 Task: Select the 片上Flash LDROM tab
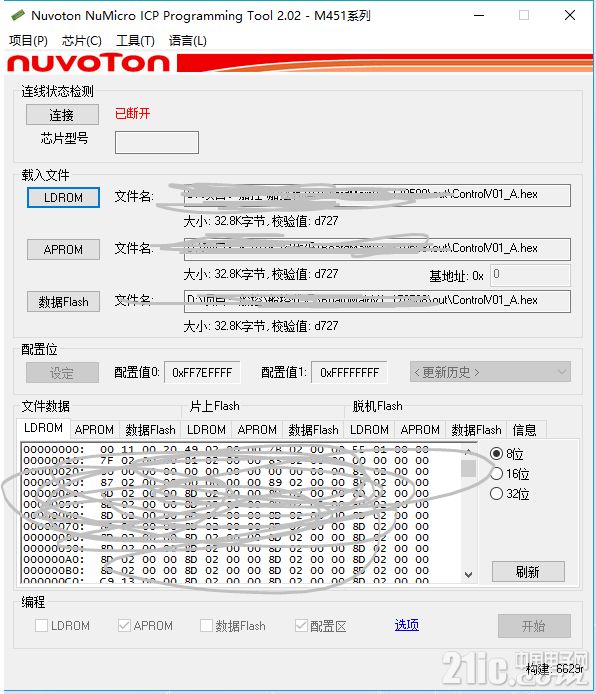206,430
